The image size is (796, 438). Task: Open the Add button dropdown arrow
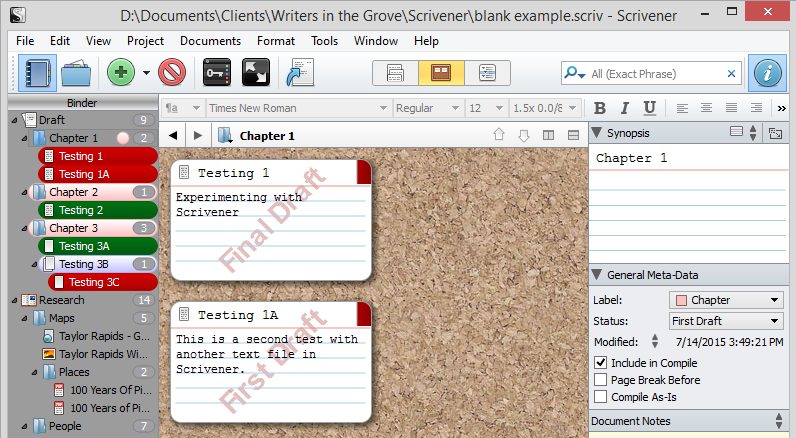[146, 73]
